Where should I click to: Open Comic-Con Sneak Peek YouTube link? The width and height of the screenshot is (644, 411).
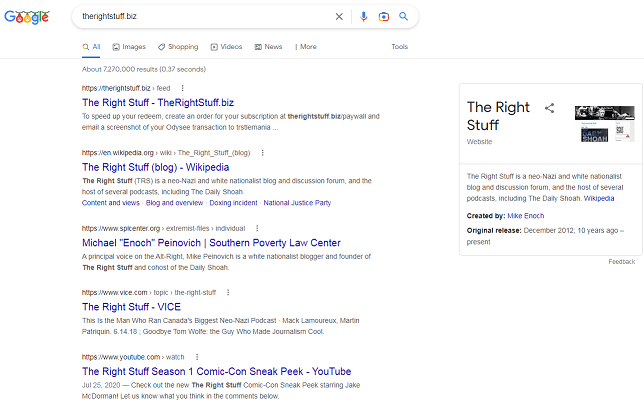216,371
